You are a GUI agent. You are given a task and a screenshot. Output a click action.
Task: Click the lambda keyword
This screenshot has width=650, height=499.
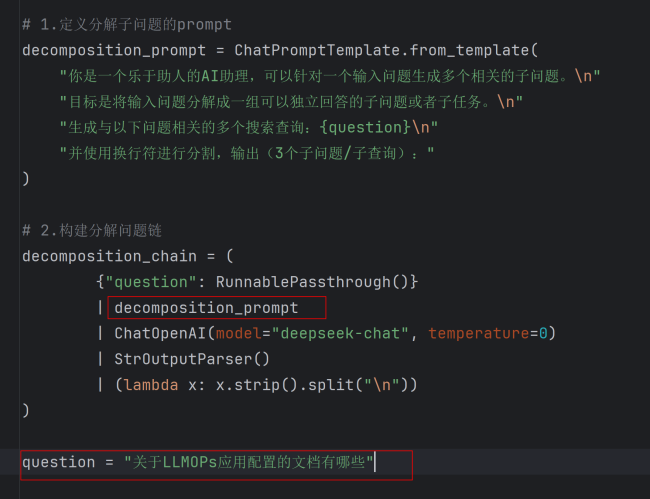point(150,384)
